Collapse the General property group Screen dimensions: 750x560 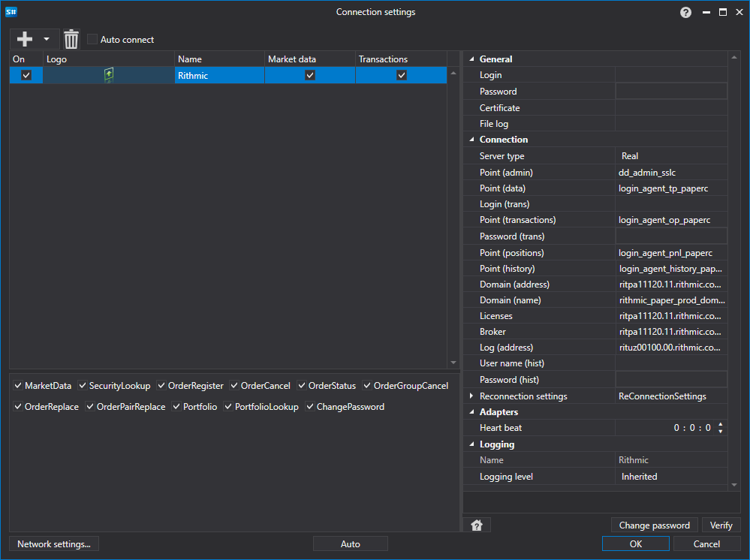click(471, 59)
